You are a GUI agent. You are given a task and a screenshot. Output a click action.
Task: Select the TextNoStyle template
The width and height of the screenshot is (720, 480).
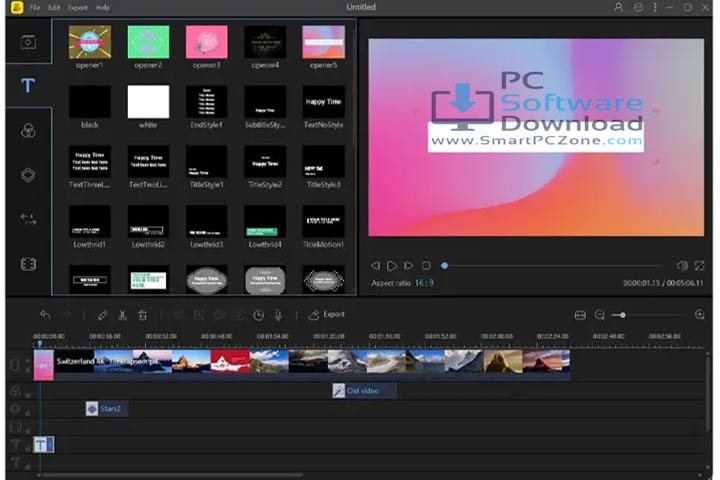[x=323, y=102]
